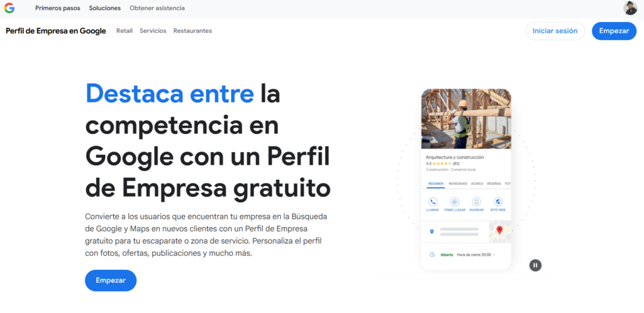Select the Resumen tab in phone mockup

[x=435, y=184]
